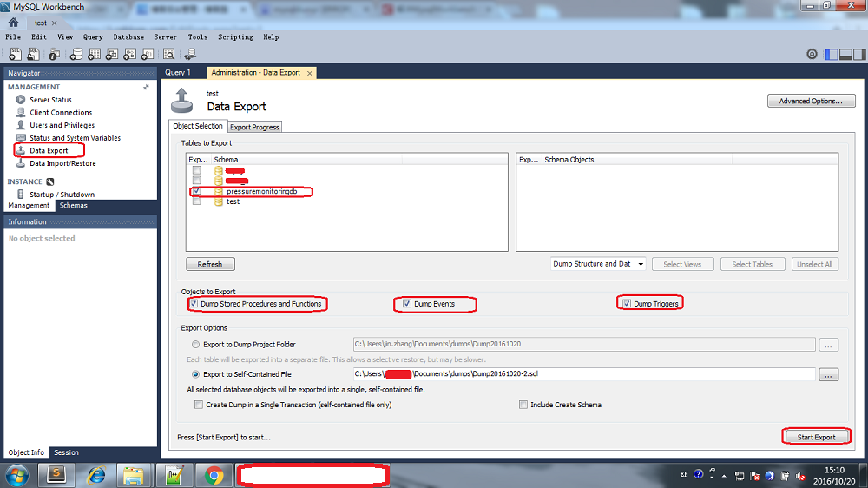The width and height of the screenshot is (868, 488).
Task: Create a new function via the toolbar icon
Action: tap(148, 54)
